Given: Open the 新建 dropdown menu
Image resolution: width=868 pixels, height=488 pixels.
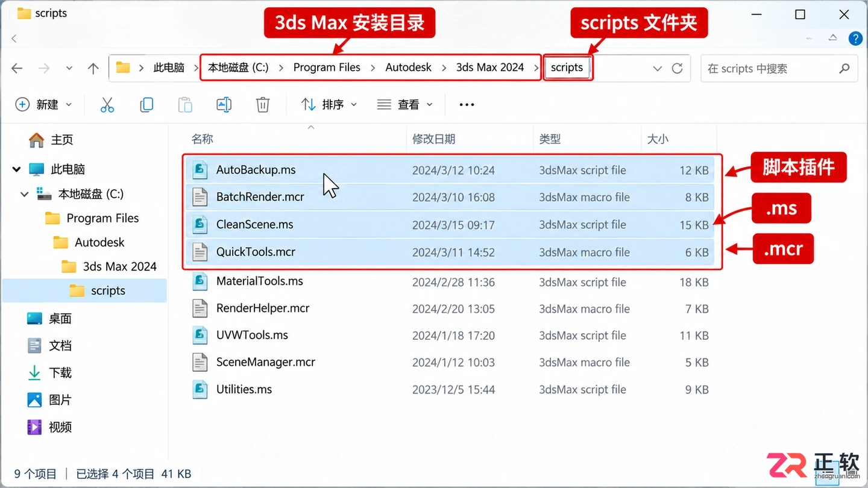Looking at the screenshot, I should (x=43, y=105).
